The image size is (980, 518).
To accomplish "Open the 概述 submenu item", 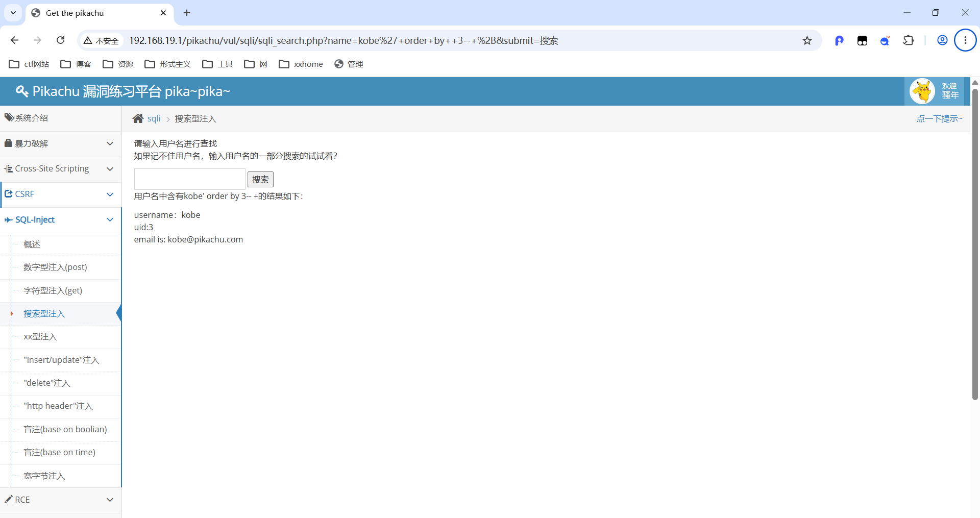I will click(32, 244).
